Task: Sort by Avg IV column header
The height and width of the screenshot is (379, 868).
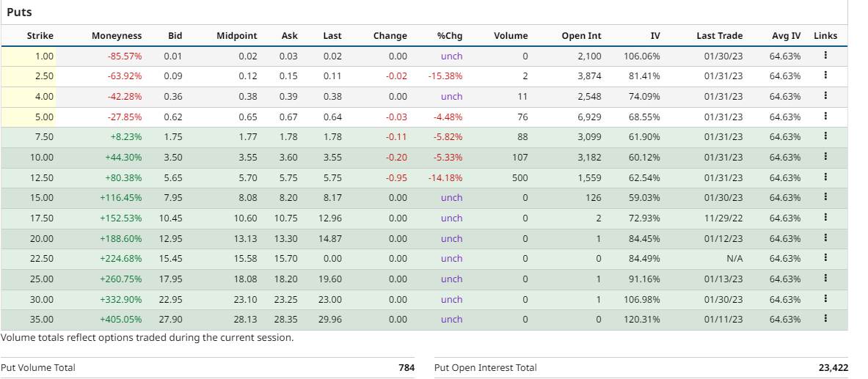Action: click(786, 36)
